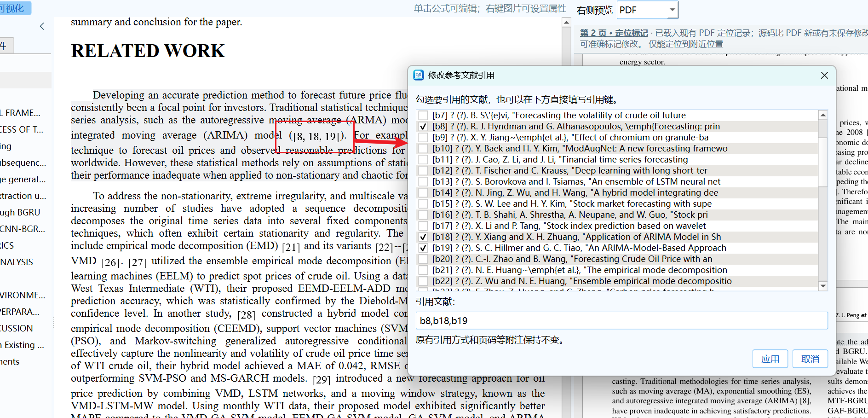Select outline item 'ugh BGRU'

[20, 212]
